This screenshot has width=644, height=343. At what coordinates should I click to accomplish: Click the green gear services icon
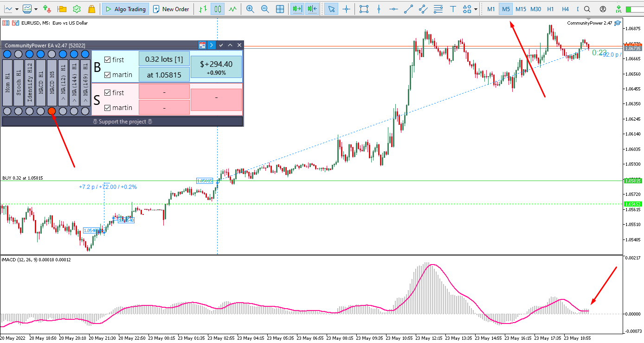coord(77,9)
